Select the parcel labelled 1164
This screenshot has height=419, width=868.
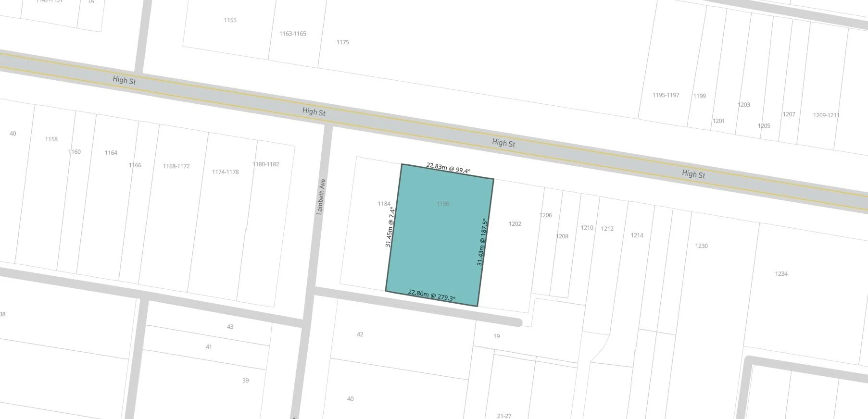tap(111, 153)
